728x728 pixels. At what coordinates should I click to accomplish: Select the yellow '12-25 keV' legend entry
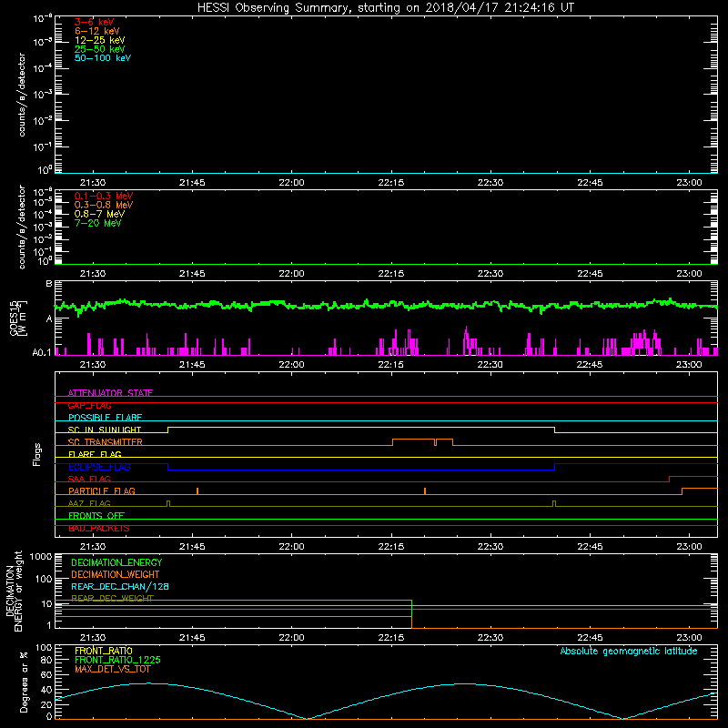tap(100, 40)
